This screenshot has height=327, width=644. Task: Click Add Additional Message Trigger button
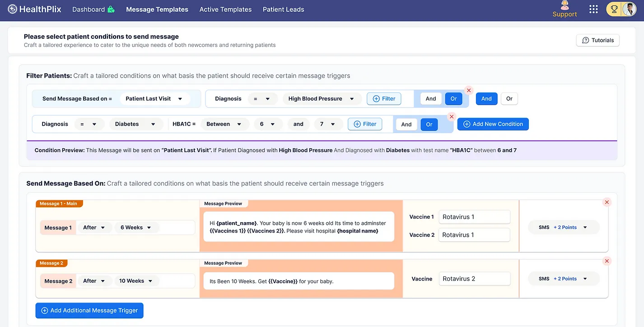[x=89, y=311]
